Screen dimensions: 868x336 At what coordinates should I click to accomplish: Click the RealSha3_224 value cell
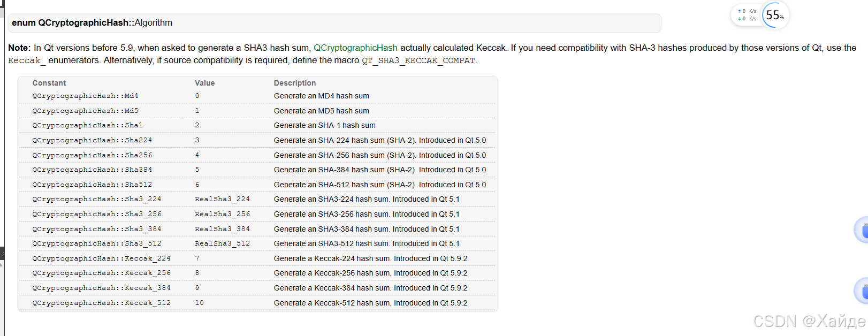[223, 199]
